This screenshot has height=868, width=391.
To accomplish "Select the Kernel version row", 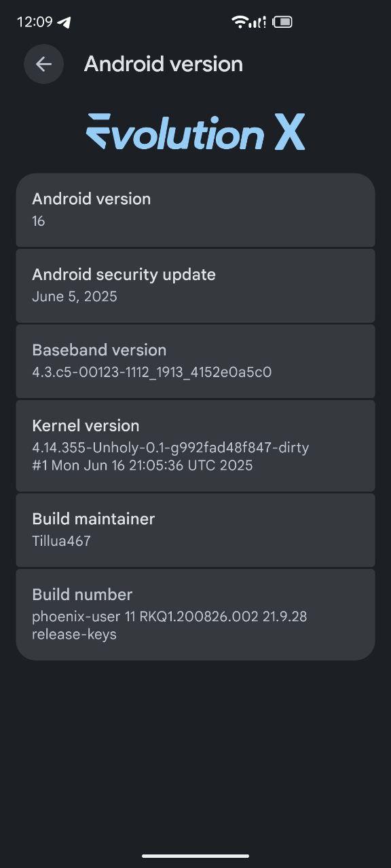I will click(195, 446).
